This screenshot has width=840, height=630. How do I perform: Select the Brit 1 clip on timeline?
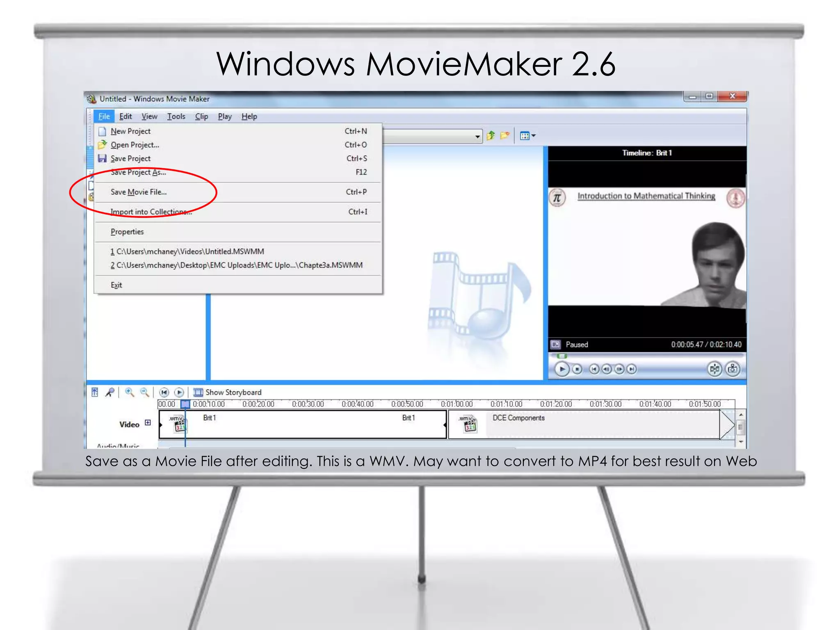point(303,425)
